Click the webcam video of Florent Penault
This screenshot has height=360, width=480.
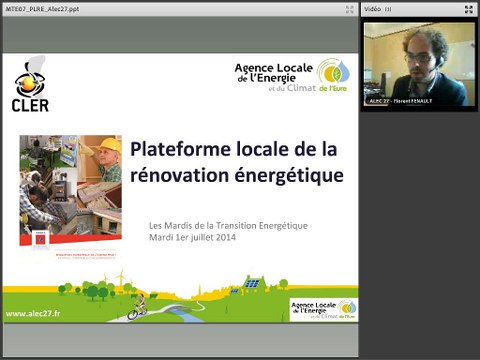point(419,64)
